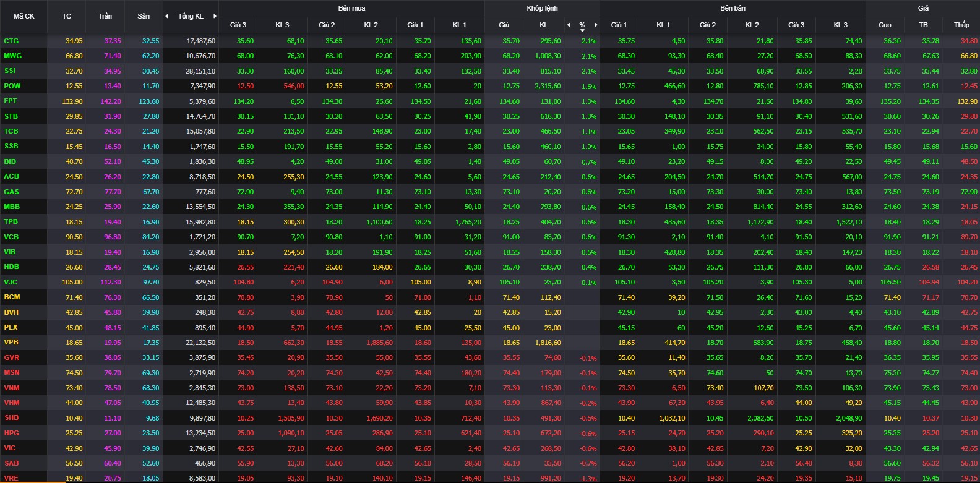The height and width of the screenshot is (483, 980).
Task: Open the STB stock symbol
Action: [11, 116]
